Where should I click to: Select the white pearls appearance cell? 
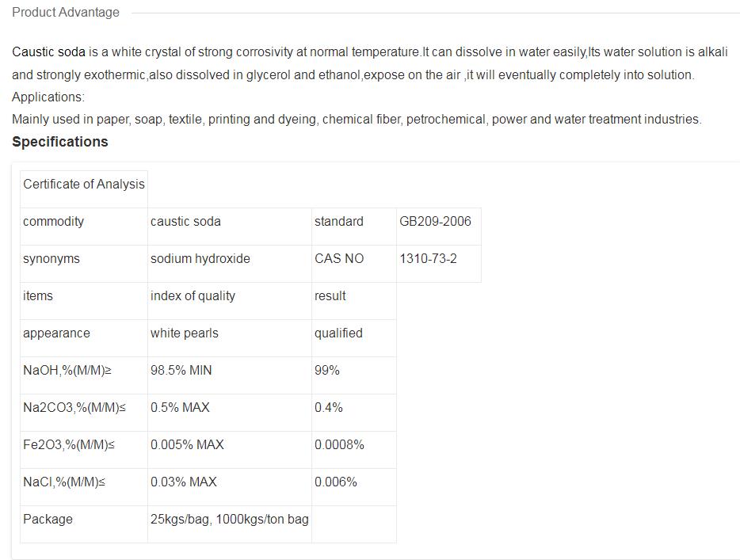click(185, 333)
